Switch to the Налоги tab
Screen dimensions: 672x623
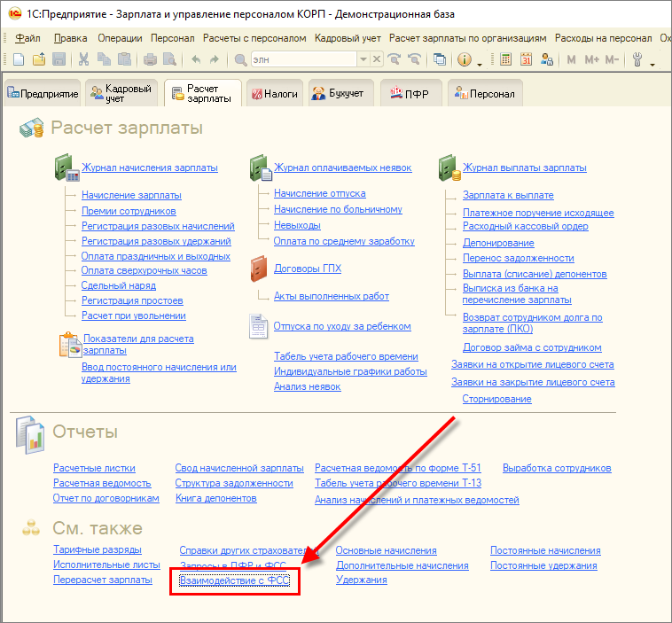(x=274, y=94)
